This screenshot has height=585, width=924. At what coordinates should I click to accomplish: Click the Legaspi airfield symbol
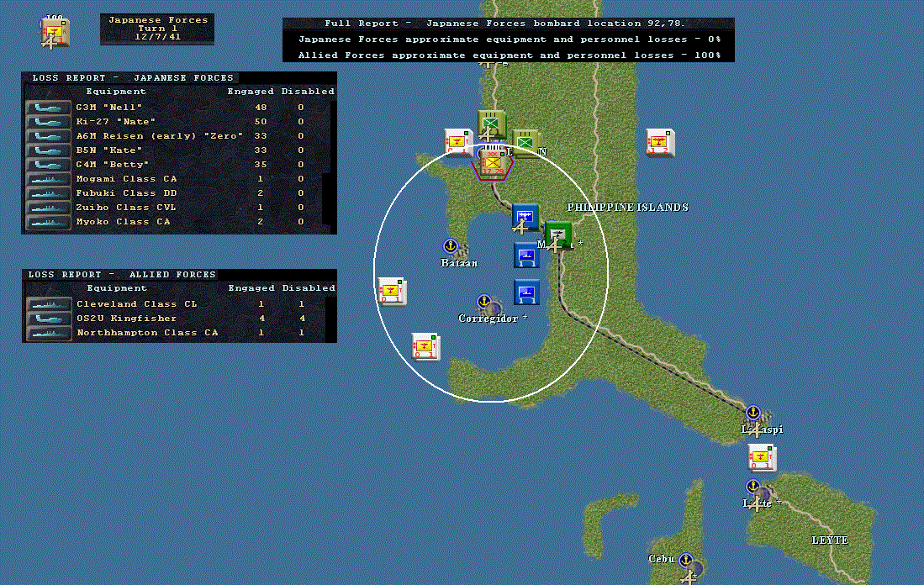(754, 430)
